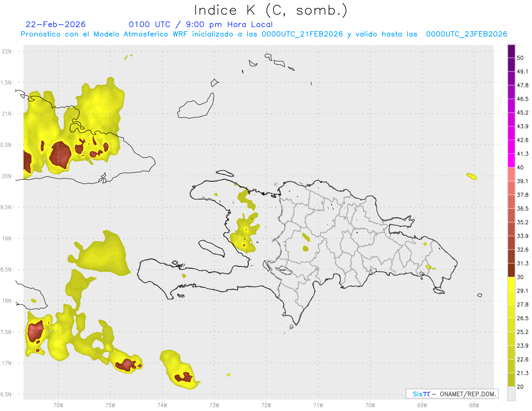Click the title "Indice K (C, somb.)"
Image resolution: width=532 pixels, height=411 pixels.
click(270, 10)
